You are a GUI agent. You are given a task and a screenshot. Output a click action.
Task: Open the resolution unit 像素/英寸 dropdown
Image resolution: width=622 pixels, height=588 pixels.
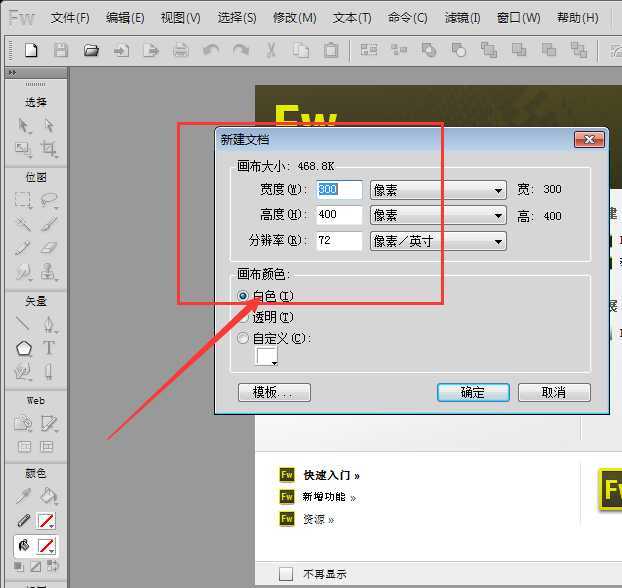tap(438, 241)
